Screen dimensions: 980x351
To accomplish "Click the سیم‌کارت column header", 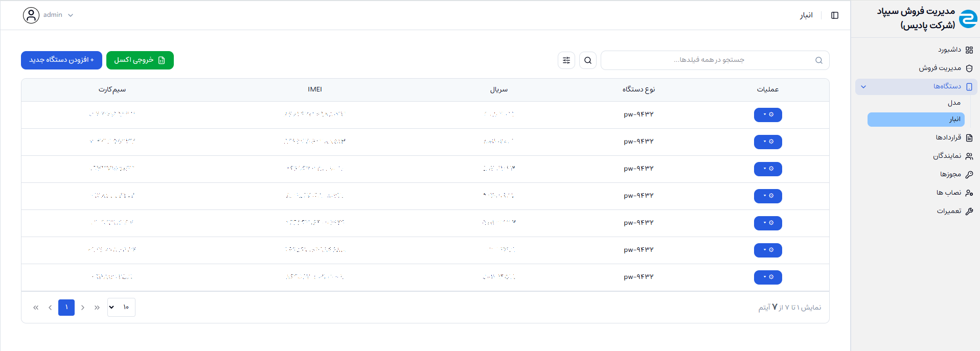I will coord(112,89).
